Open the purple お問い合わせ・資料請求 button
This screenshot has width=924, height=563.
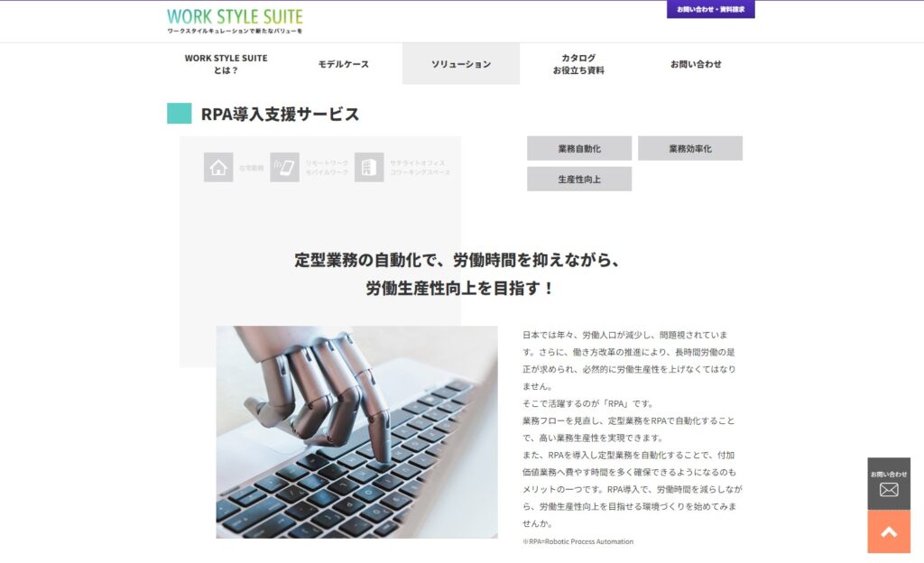point(711,9)
